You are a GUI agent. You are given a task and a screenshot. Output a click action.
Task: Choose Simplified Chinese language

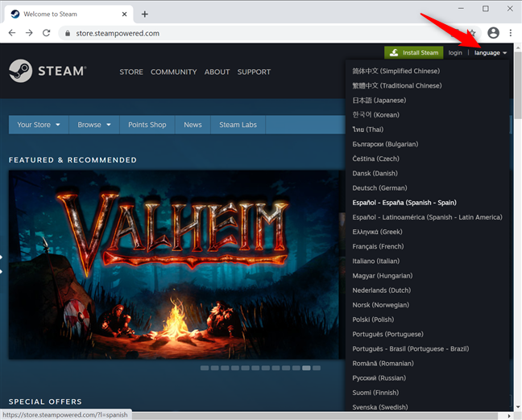pos(396,71)
